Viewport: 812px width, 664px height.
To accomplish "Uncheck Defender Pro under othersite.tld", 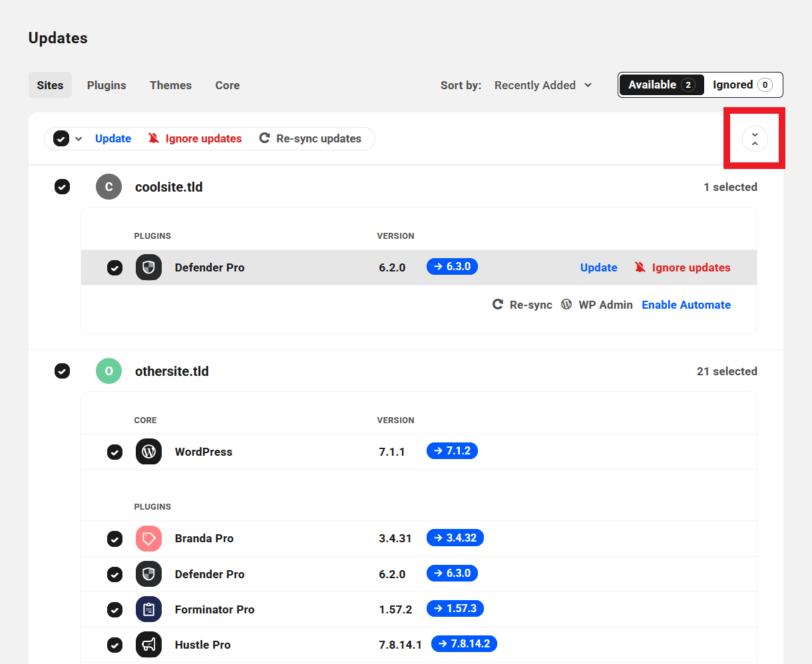I will click(x=115, y=574).
